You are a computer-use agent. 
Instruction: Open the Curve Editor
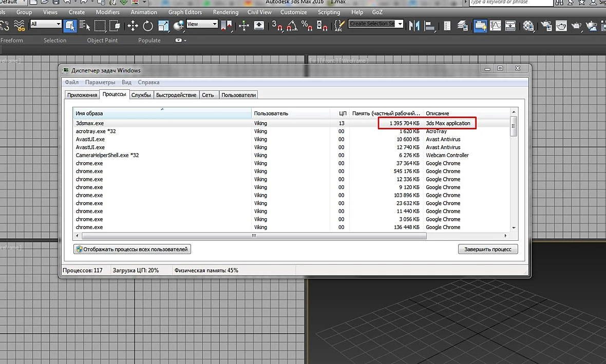pyautogui.click(x=495, y=26)
